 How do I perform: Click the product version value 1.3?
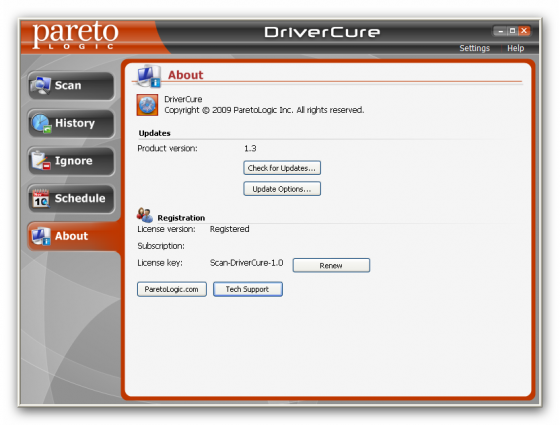(x=250, y=148)
